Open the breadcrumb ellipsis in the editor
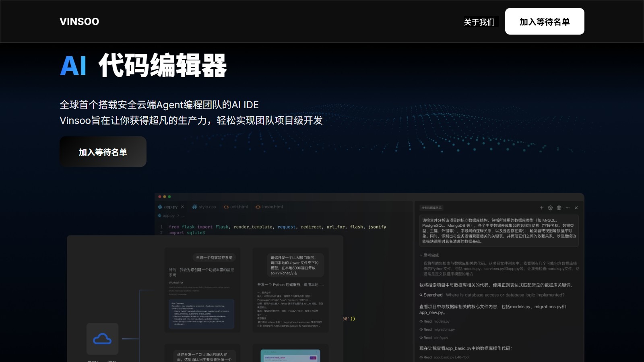The image size is (644, 362). 183,216
